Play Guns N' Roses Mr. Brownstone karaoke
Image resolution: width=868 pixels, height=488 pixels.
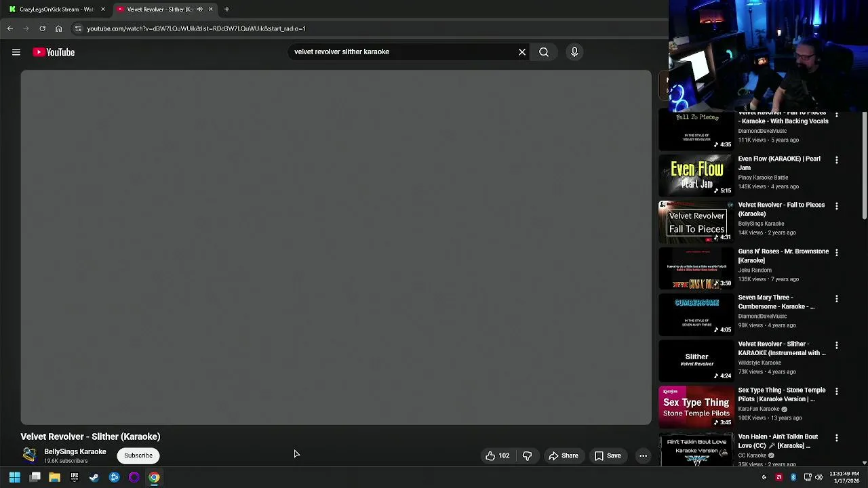tap(696, 268)
